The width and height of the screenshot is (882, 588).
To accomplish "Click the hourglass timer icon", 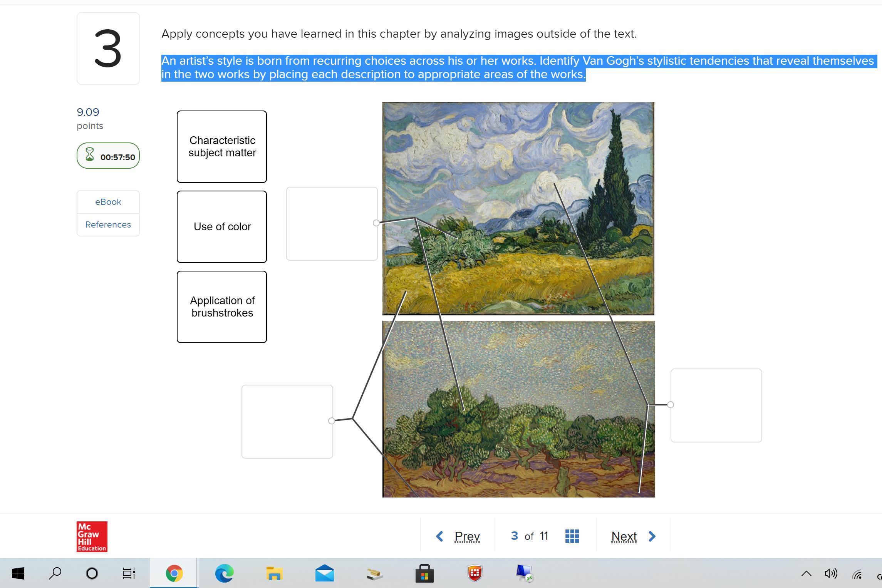I will 90,155.
